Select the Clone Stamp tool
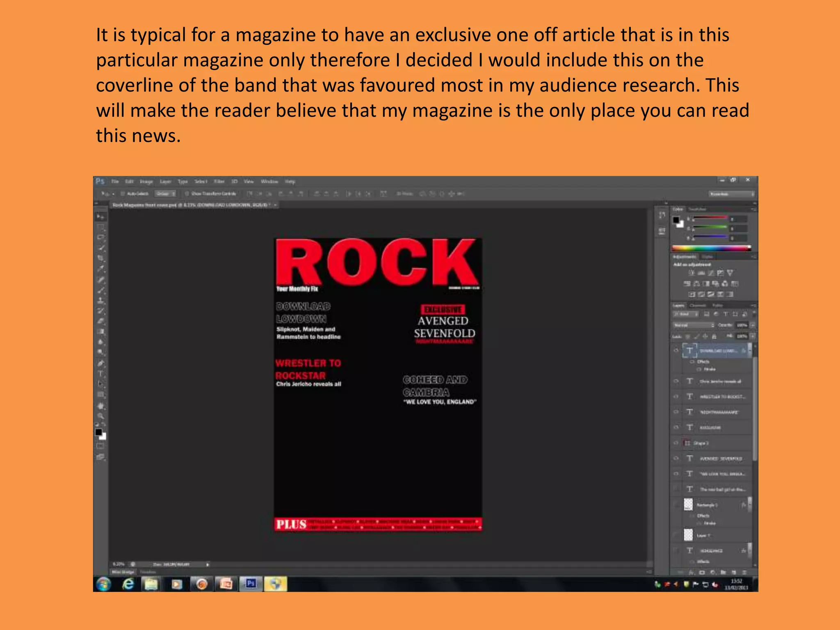 [x=100, y=301]
